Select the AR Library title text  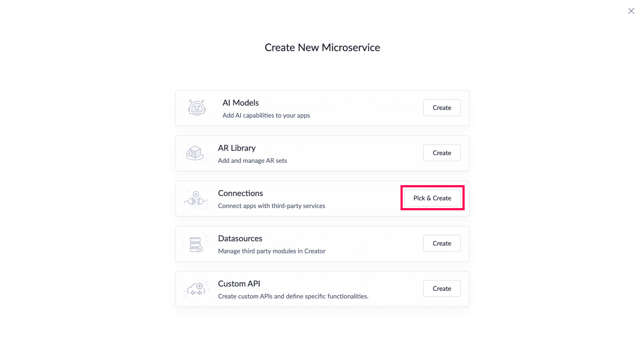[x=237, y=148]
